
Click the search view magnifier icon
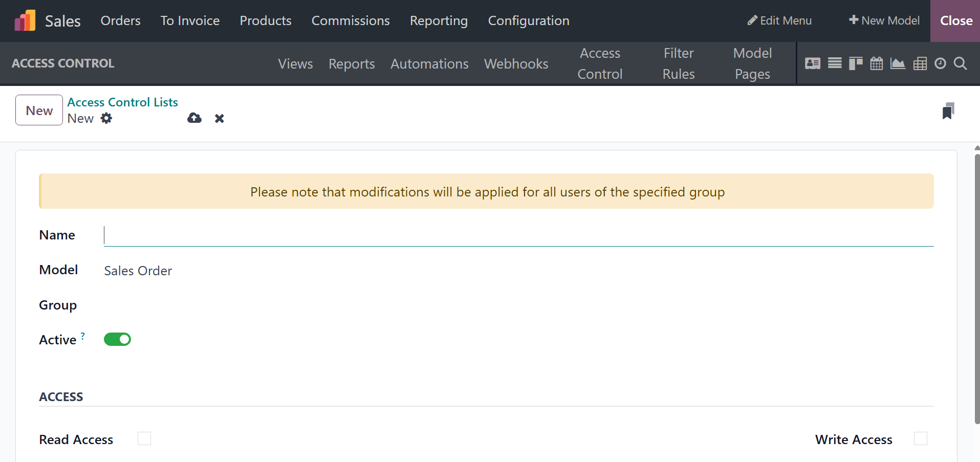point(961,63)
